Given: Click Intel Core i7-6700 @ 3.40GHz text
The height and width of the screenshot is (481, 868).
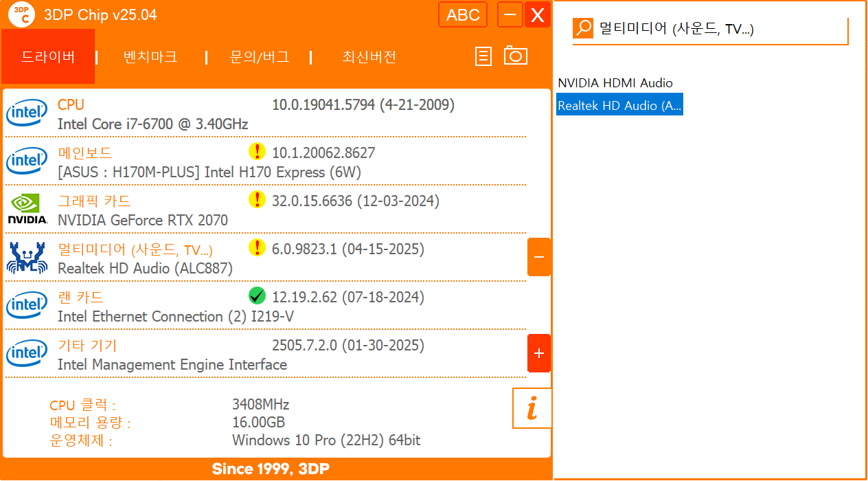Looking at the screenshot, I should 152,124.
